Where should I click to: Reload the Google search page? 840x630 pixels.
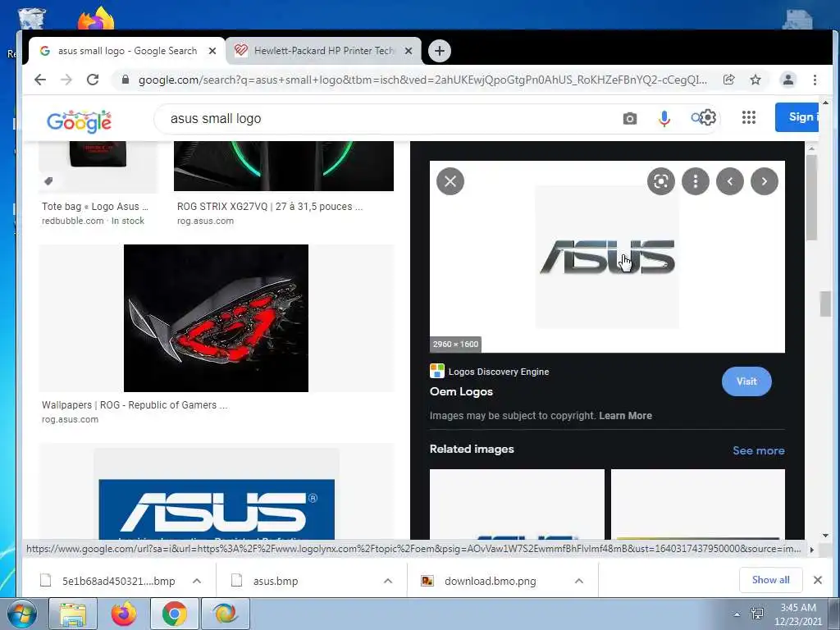(x=93, y=80)
